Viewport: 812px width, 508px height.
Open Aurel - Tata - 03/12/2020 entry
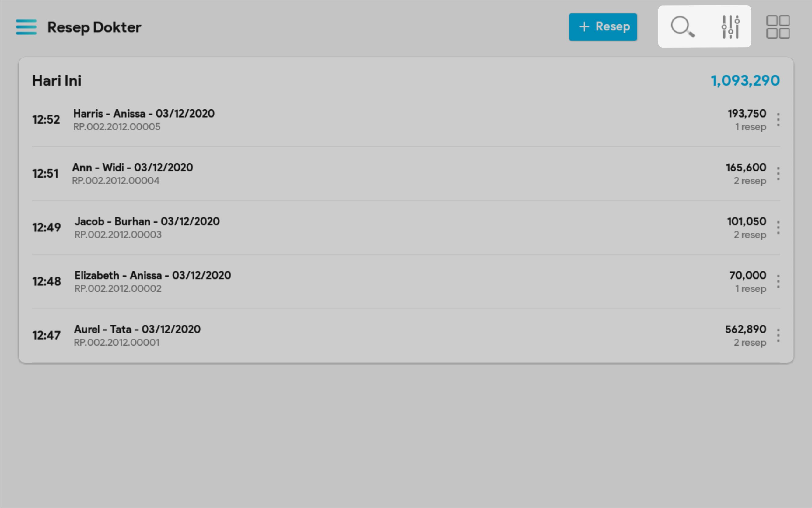137,330
